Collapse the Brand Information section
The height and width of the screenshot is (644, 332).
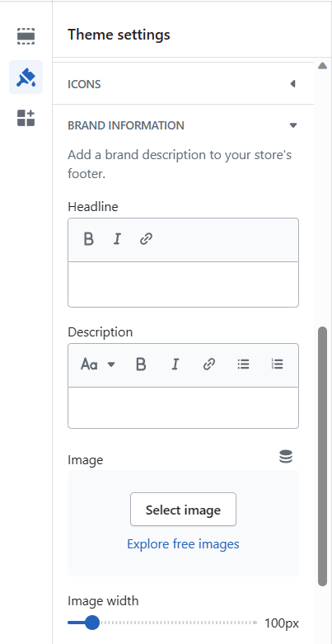click(x=183, y=125)
